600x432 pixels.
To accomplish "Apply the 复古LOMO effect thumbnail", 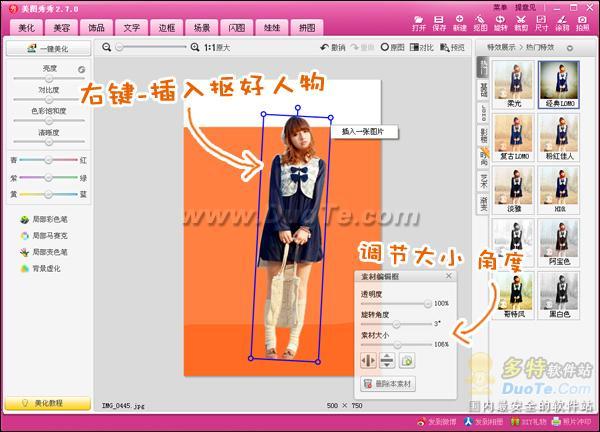I will (513, 137).
